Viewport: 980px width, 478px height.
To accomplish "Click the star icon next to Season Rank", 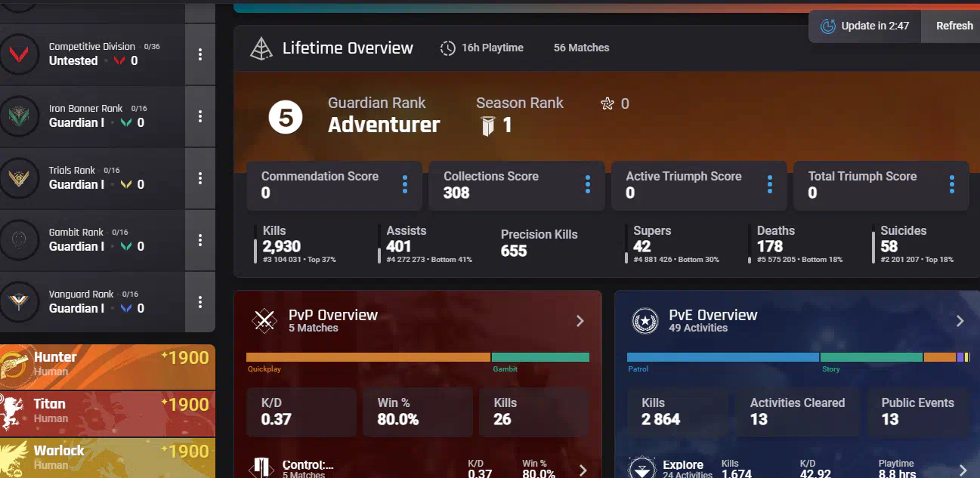I will click(x=607, y=103).
